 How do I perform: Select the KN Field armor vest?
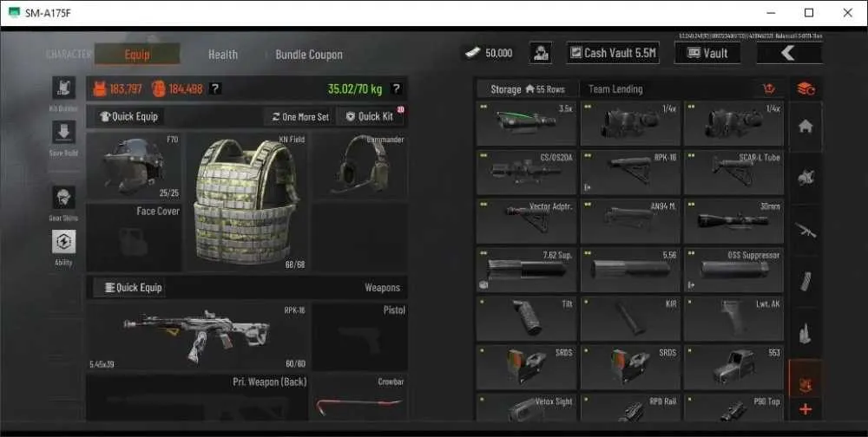pos(247,202)
